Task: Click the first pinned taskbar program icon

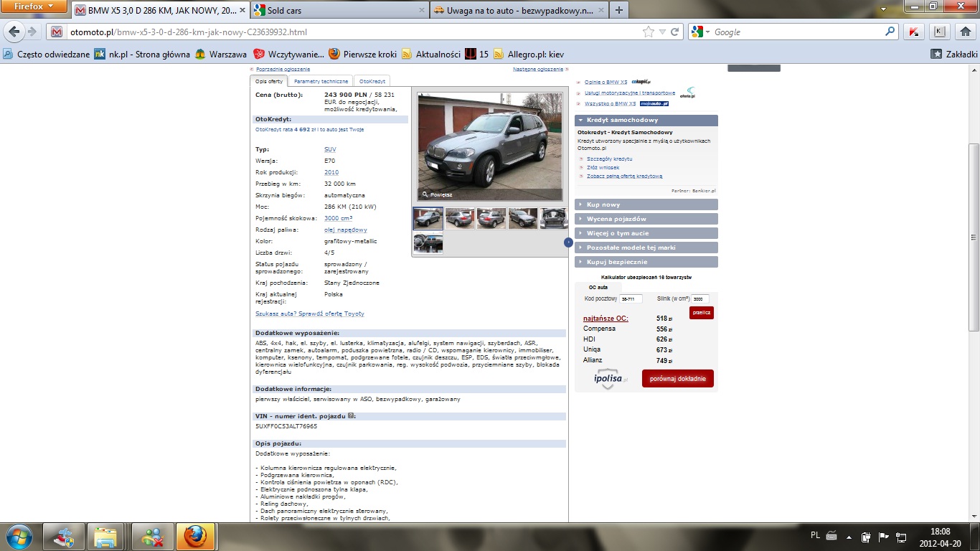Action: pyautogui.click(x=63, y=537)
